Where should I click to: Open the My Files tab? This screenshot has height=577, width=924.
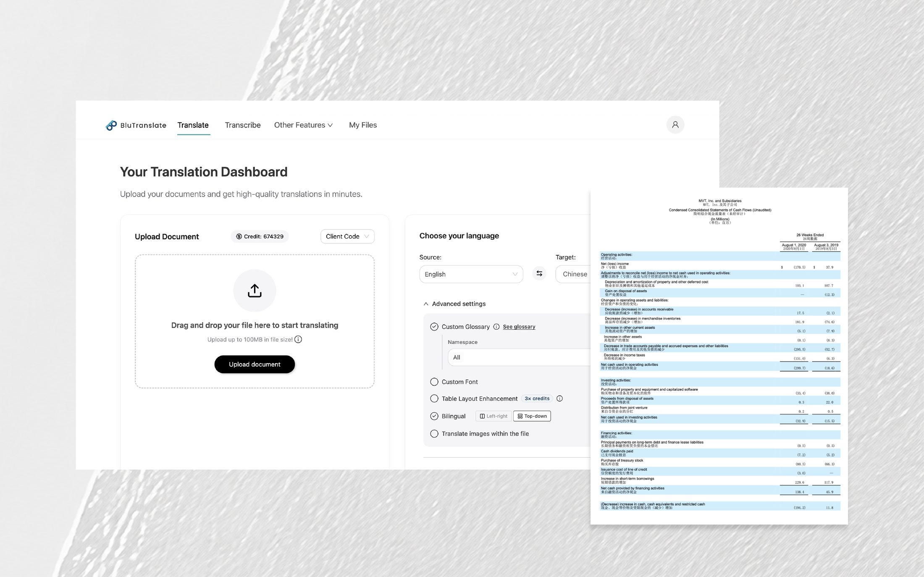pyautogui.click(x=363, y=125)
